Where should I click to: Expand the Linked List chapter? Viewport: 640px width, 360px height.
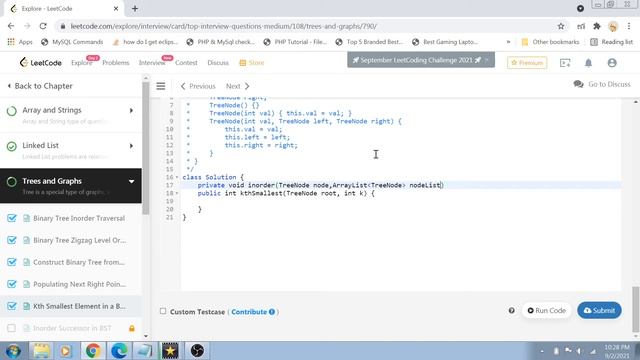[x=131, y=146]
